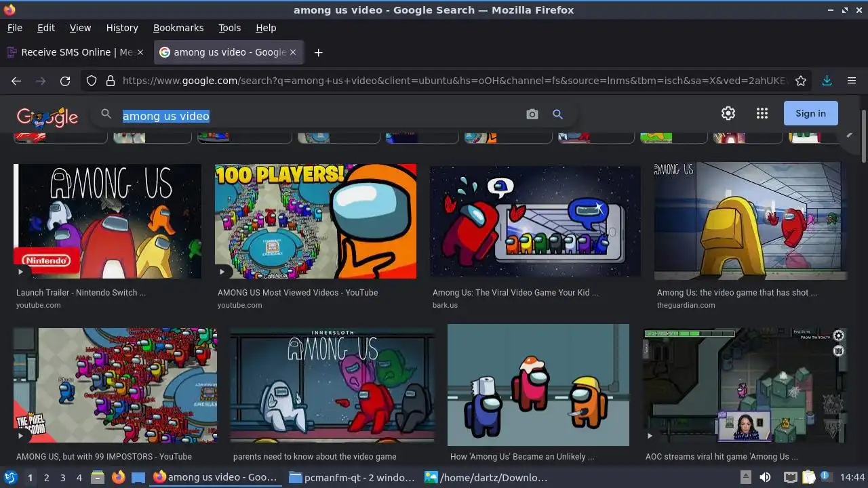Open the desktop start menu icon

point(10,477)
